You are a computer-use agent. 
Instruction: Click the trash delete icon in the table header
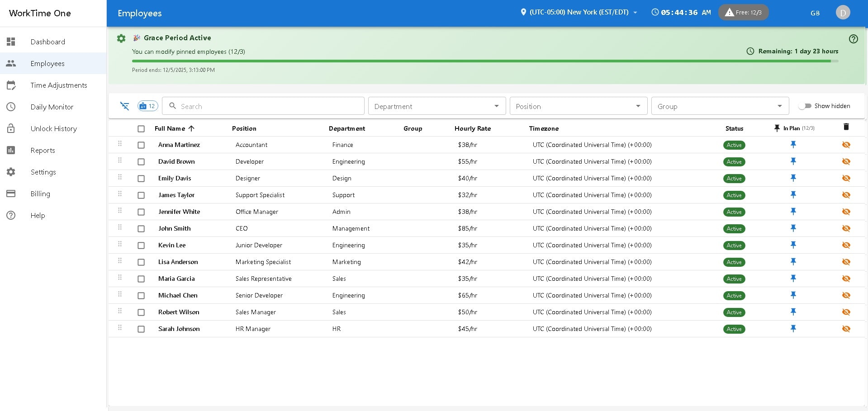[x=846, y=127]
